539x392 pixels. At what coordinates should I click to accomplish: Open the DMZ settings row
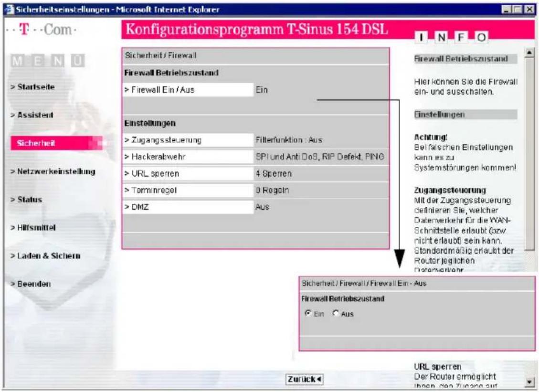pyautogui.click(x=188, y=207)
